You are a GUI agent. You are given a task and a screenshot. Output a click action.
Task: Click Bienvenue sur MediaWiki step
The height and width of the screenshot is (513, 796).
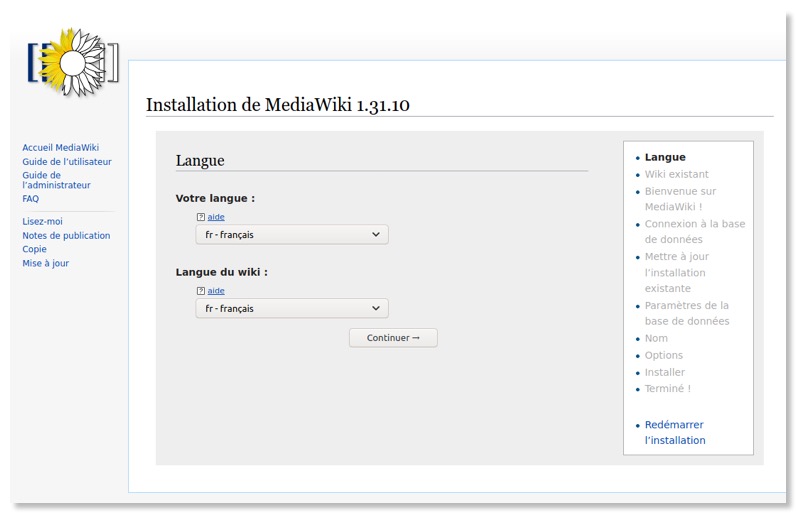680,199
